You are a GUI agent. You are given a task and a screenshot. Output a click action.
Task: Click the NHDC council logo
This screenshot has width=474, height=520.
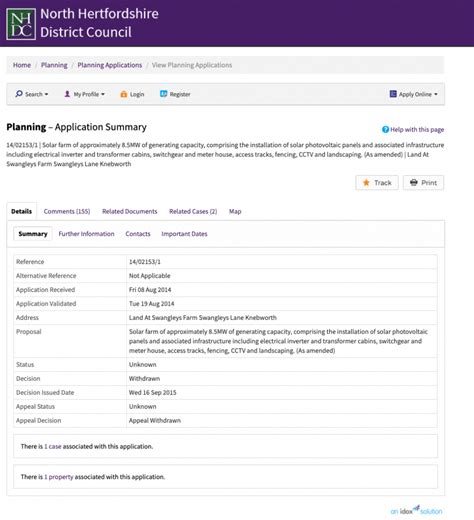click(x=21, y=24)
